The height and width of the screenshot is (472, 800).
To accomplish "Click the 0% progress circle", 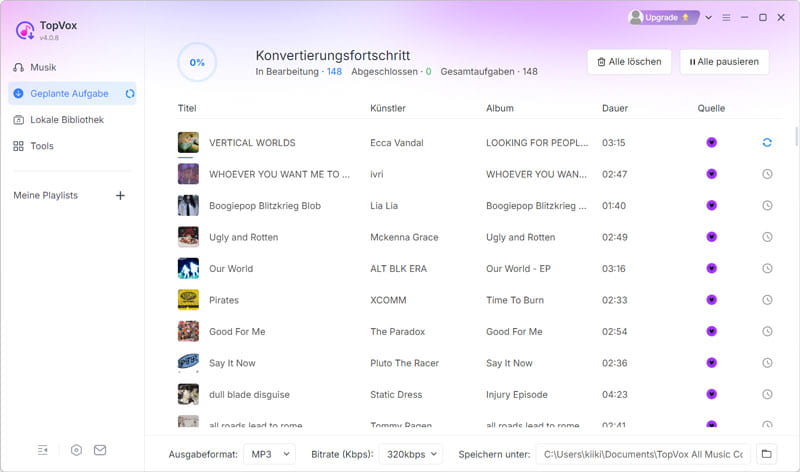I will coord(197,62).
